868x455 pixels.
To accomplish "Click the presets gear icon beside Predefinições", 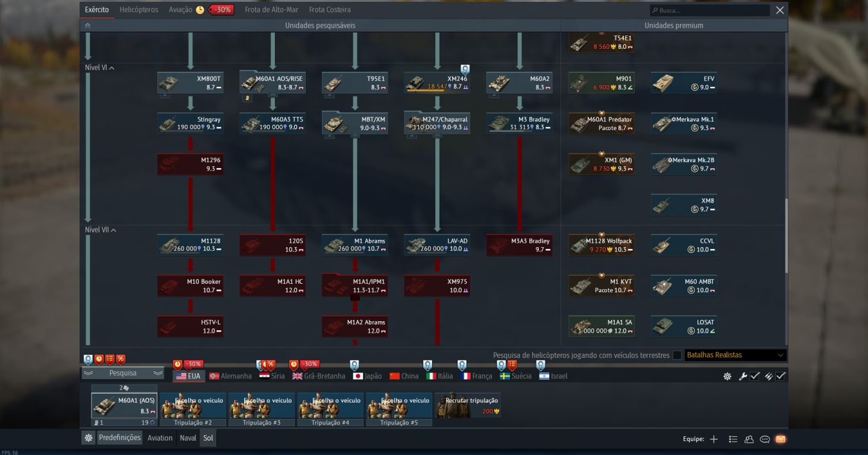I will tap(89, 438).
